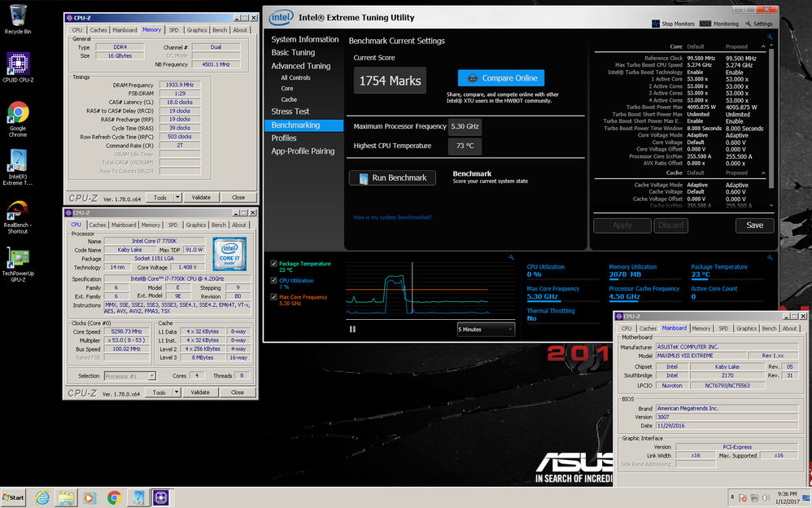Image resolution: width=812 pixels, height=508 pixels.
Task: Collapse the Core settings section
Action: [x=763, y=46]
